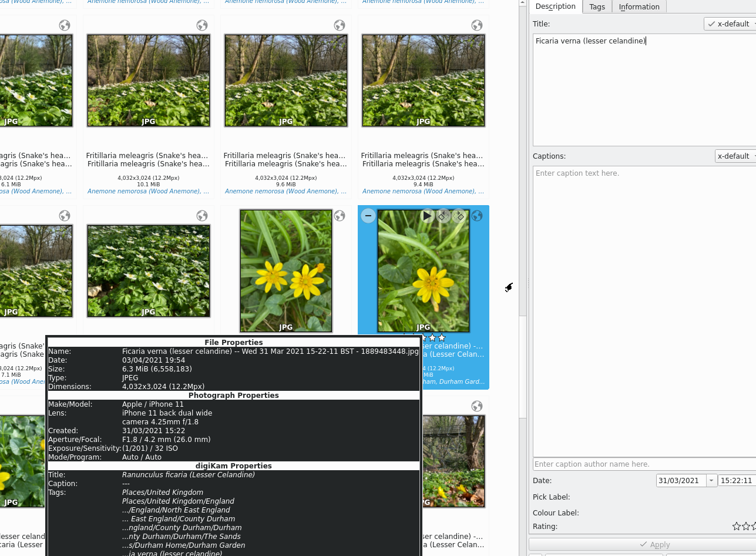
Task: Click the first star in Rating row
Action: coord(737,527)
